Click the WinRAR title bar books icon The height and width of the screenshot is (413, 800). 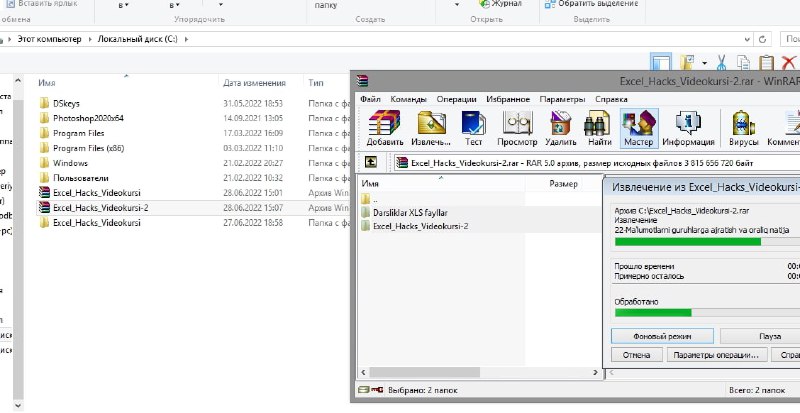click(362, 81)
